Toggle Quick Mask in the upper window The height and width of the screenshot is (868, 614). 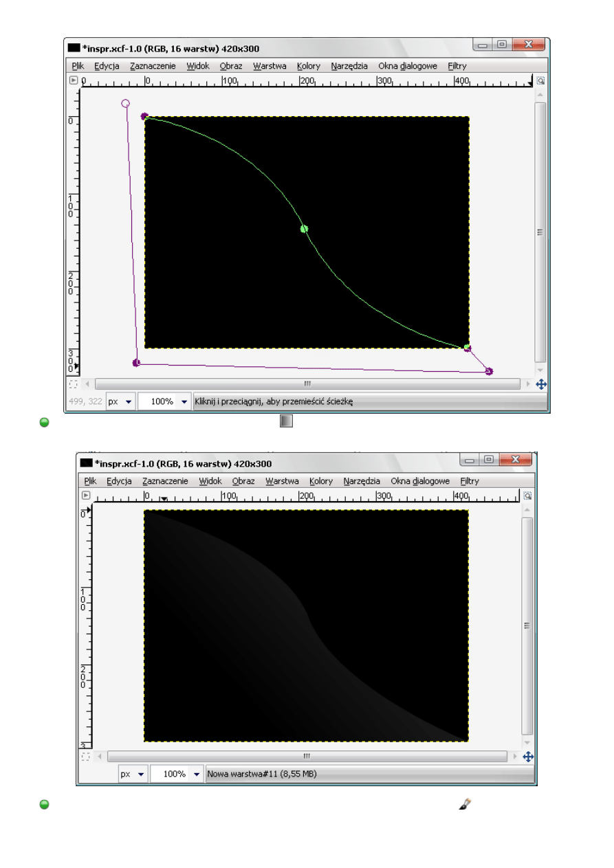[x=74, y=385]
